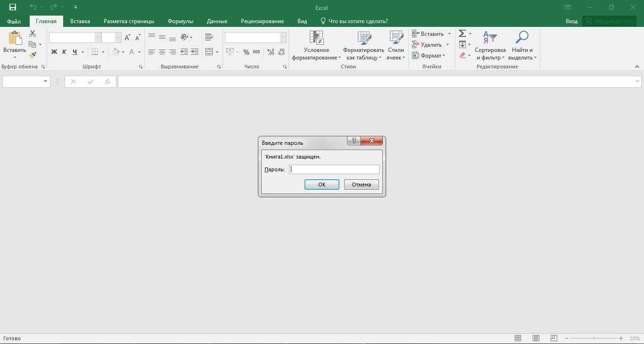Click the Increase Font Size icon

[127, 37]
